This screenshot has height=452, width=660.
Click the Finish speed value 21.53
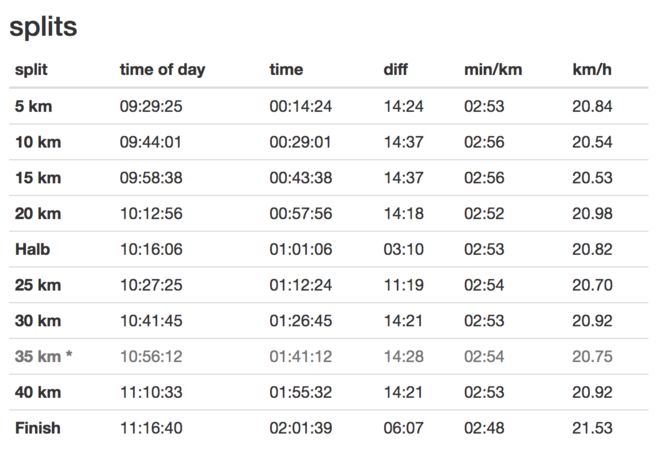592,428
